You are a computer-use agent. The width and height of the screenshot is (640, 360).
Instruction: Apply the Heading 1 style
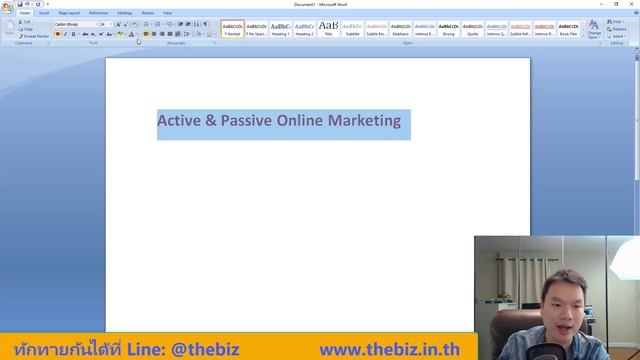[x=280, y=29]
